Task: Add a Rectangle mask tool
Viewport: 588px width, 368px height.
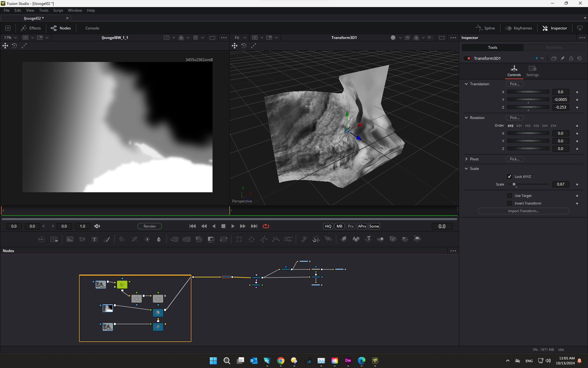Action: tap(239, 239)
